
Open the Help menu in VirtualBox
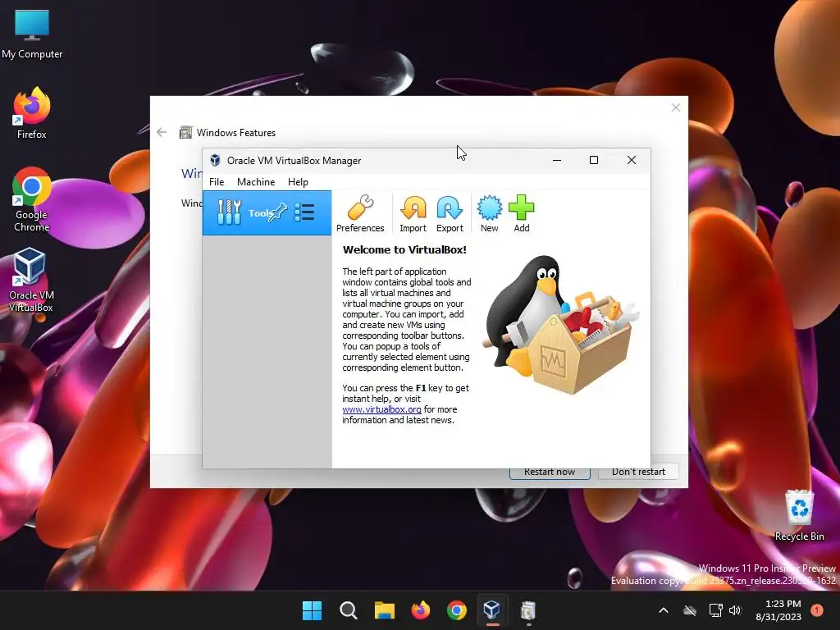pos(298,182)
